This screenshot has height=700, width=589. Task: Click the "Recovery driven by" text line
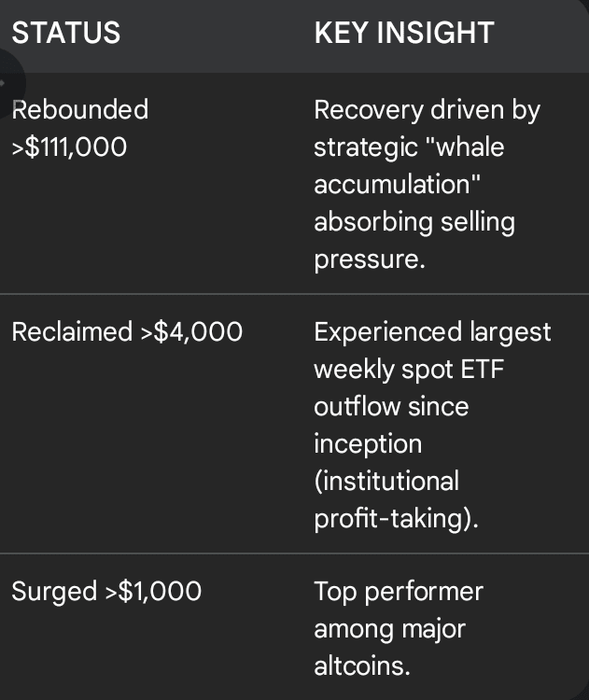[427, 110]
